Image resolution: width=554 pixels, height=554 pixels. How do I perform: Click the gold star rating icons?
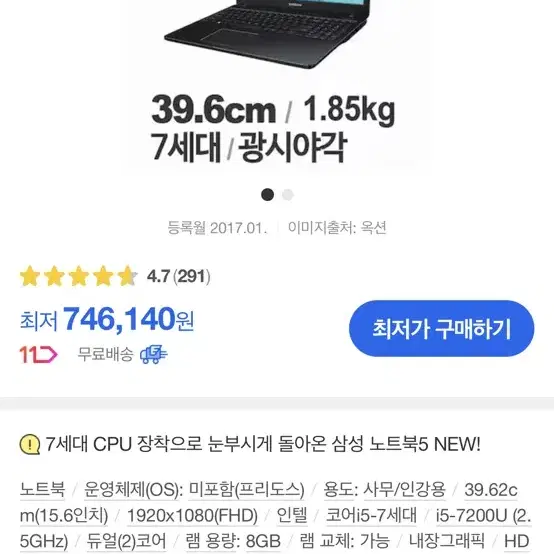coord(78,276)
